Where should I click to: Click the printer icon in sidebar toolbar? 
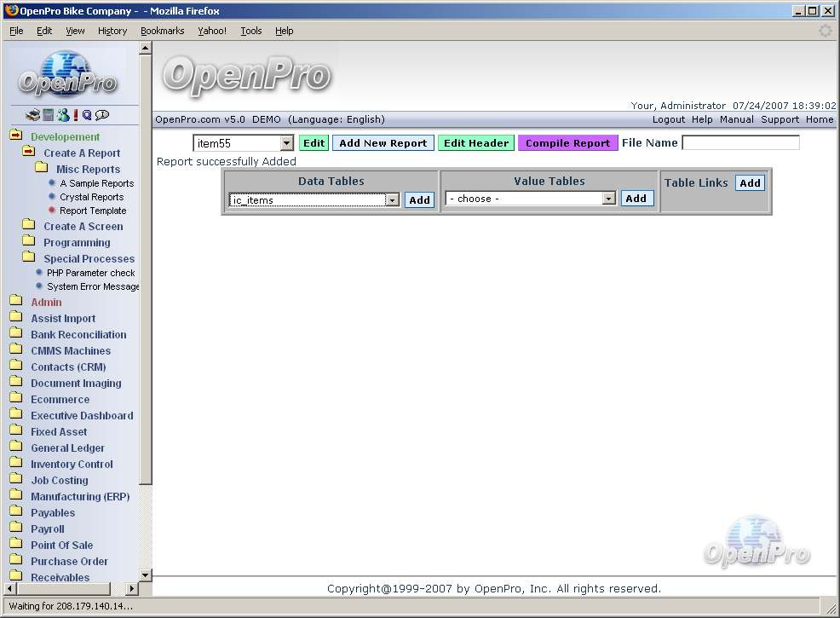33,115
